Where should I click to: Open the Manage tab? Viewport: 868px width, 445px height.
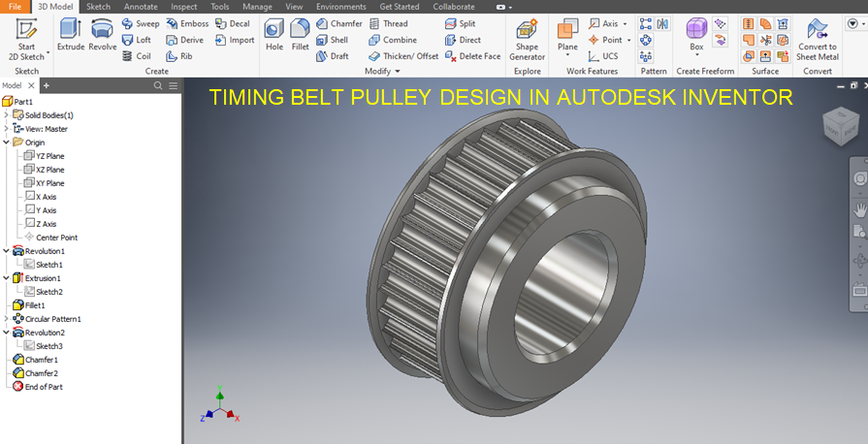[x=257, y=7]
